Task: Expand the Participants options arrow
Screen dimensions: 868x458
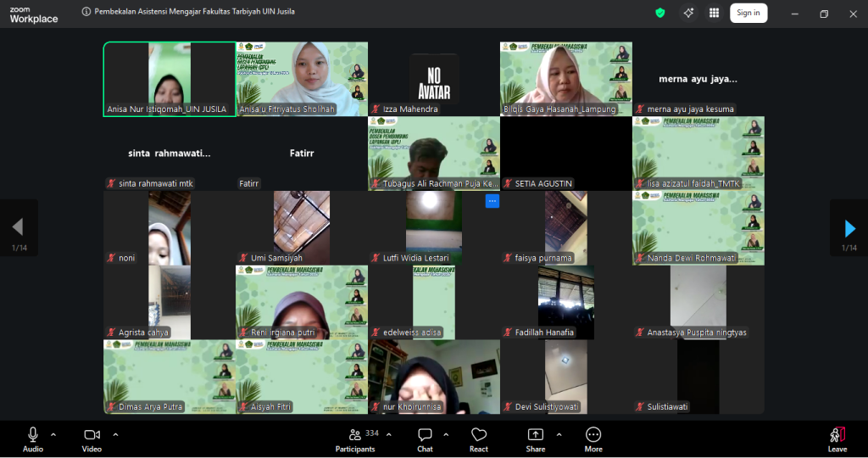Action: (389, 434)
